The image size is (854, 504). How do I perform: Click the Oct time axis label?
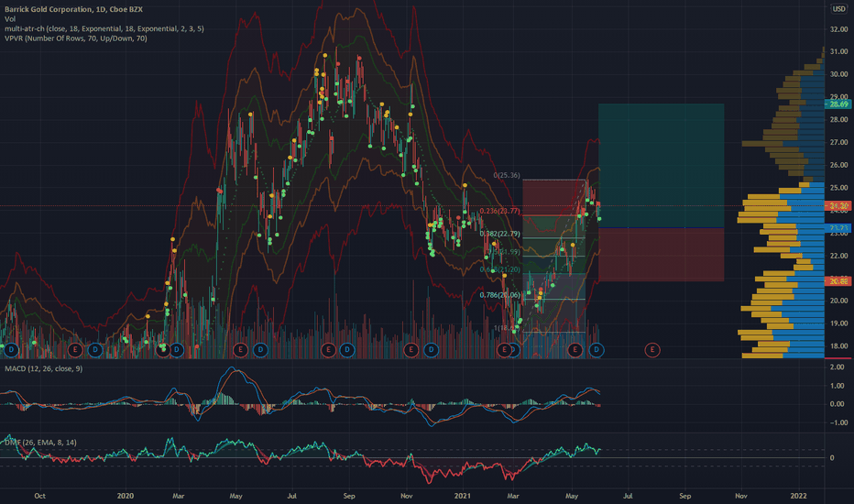pyautogui.click(x=39, y=496)
